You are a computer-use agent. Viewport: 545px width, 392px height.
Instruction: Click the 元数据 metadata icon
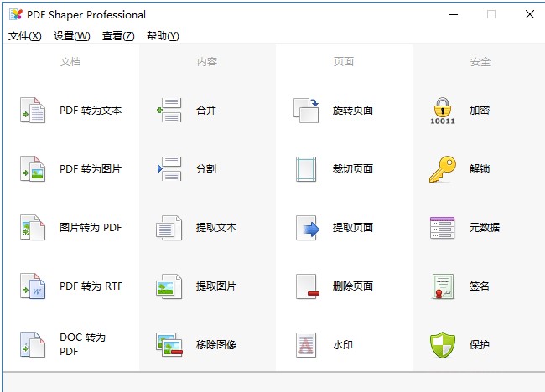(443, 228)
